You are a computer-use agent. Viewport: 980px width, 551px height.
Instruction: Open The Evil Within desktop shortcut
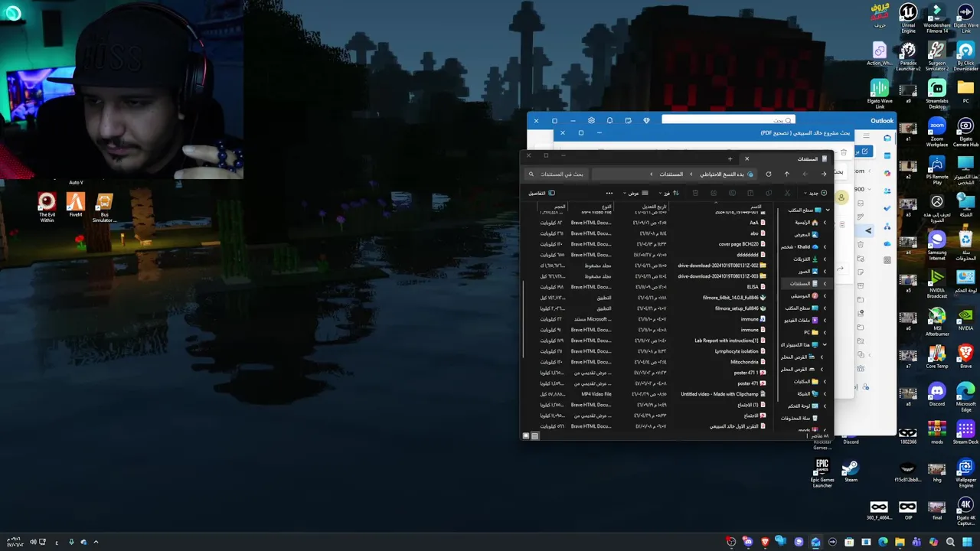47,207
